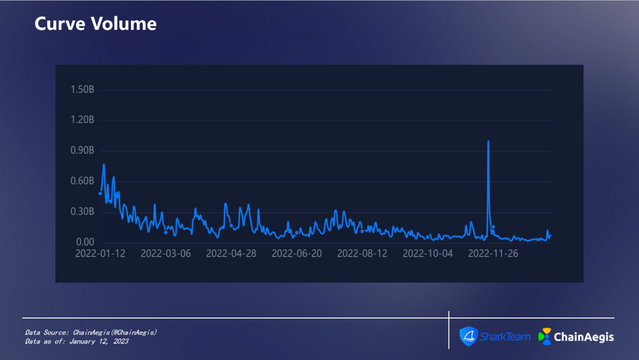Viewport: 639px width, 360px height.
Task: Click the 2022-03-06 date label
Action: [x=166, y=254]
